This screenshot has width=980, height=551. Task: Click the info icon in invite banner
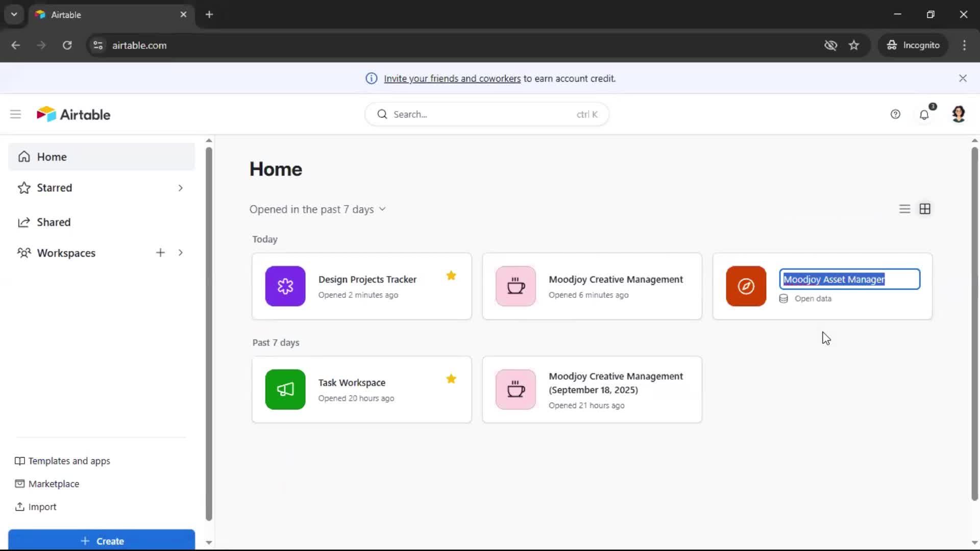click(x=371, y=79)
